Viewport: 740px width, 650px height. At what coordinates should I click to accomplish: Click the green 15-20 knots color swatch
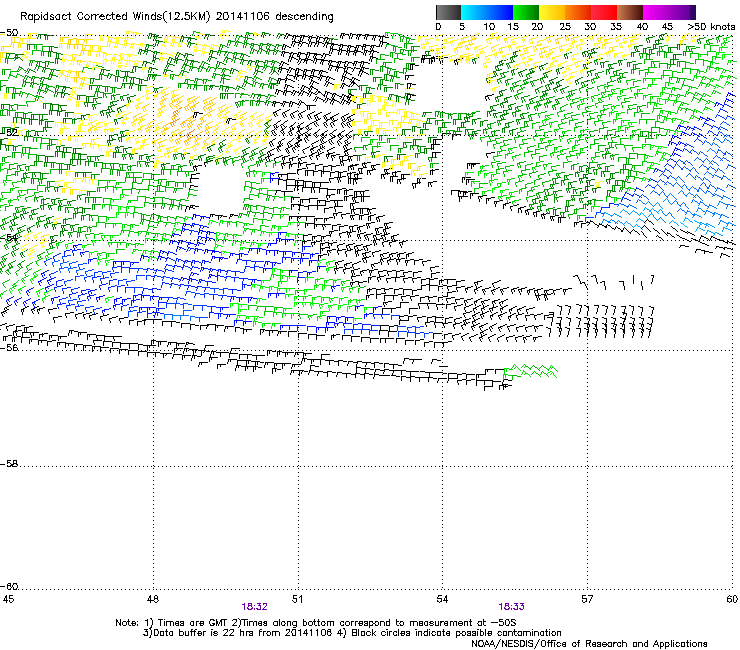click(526, 12)
